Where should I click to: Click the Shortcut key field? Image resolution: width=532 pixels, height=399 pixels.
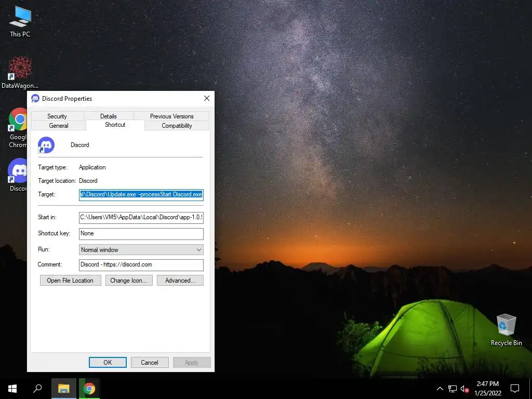[x=141, y=234]
